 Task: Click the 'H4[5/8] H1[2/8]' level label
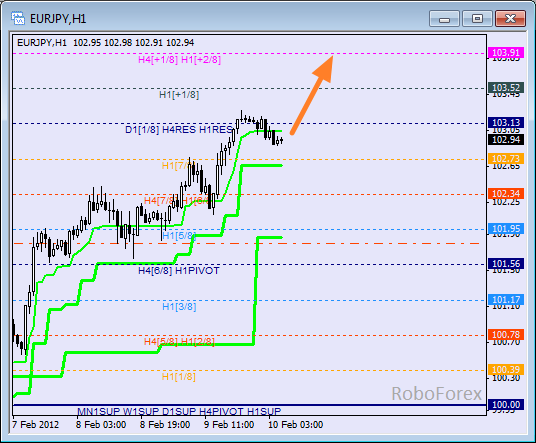[179, 341]
